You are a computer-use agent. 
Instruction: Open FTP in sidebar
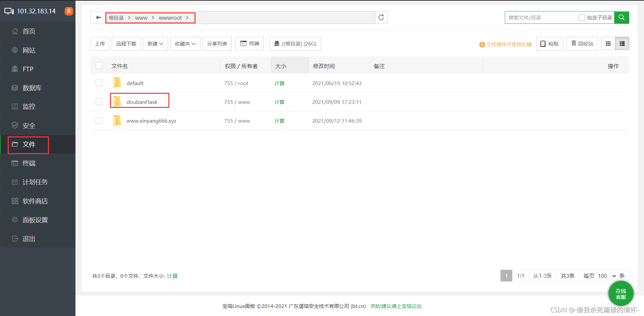pyautogui.click(x=38, y=69)
